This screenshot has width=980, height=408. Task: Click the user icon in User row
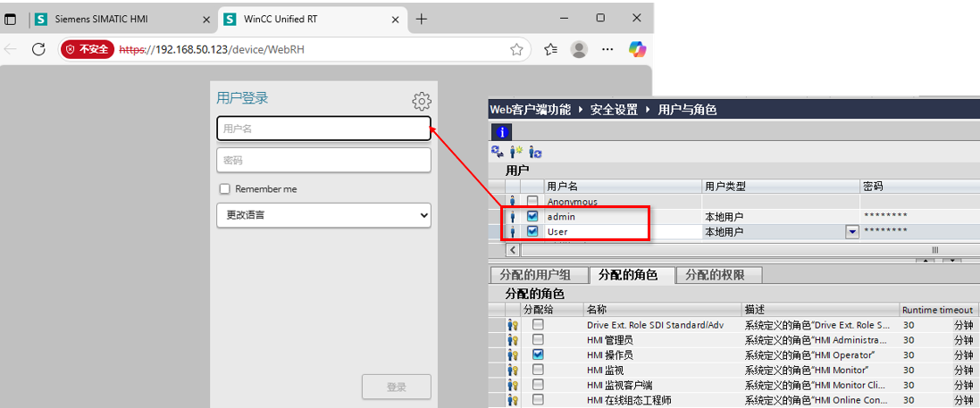(513, 231)
